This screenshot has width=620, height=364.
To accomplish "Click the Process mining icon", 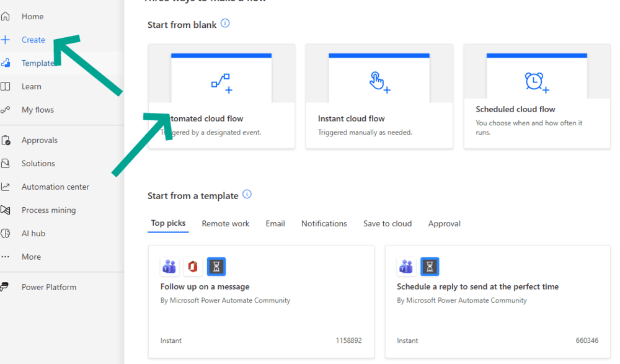I will [5, 210].
